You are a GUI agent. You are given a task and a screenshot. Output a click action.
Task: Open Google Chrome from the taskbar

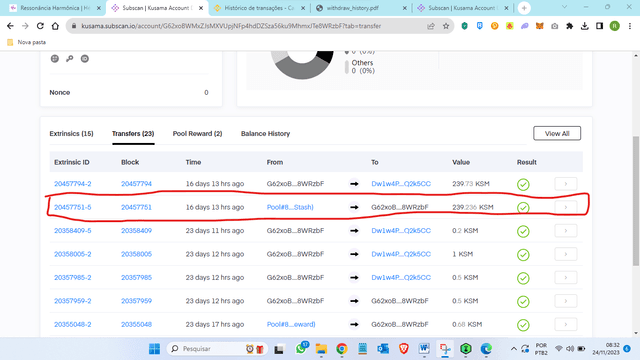pyautogui.click(x=342, y=349)
